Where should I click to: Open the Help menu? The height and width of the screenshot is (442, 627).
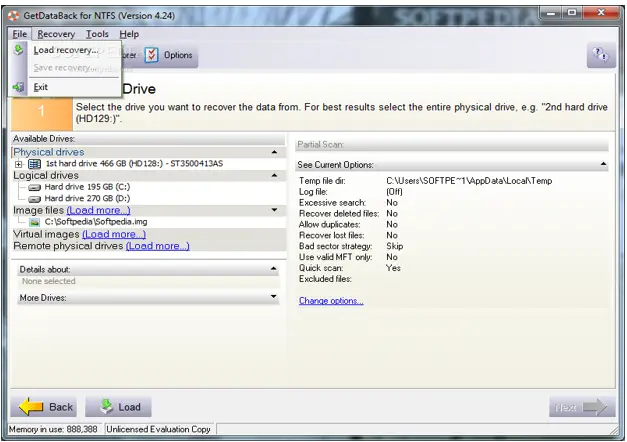point(129,34)
